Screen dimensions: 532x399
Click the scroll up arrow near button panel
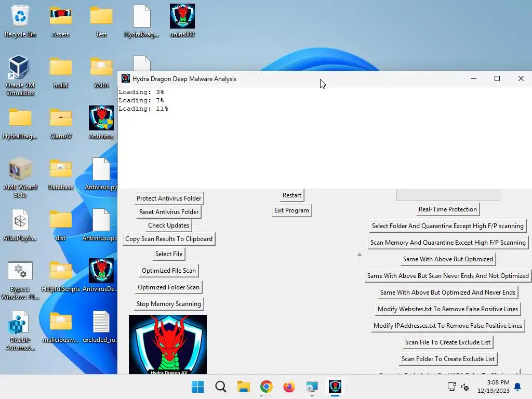point(360,255)
